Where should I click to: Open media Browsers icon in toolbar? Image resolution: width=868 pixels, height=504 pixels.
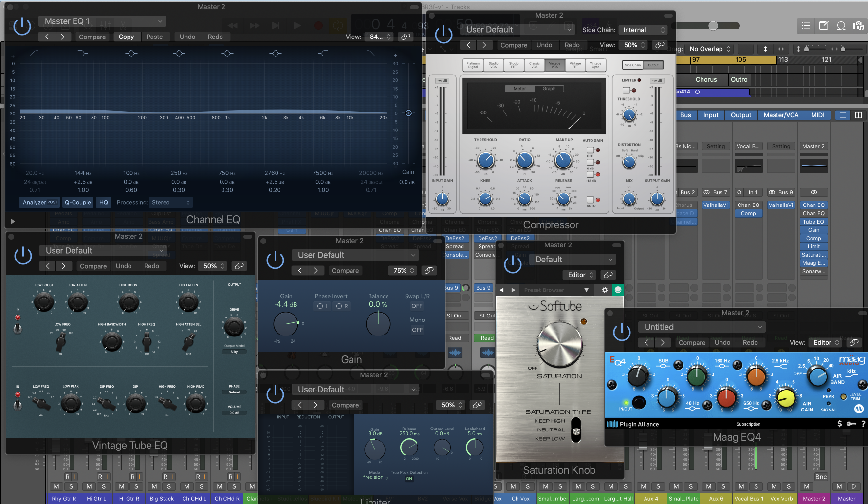[x=858, y=26]
